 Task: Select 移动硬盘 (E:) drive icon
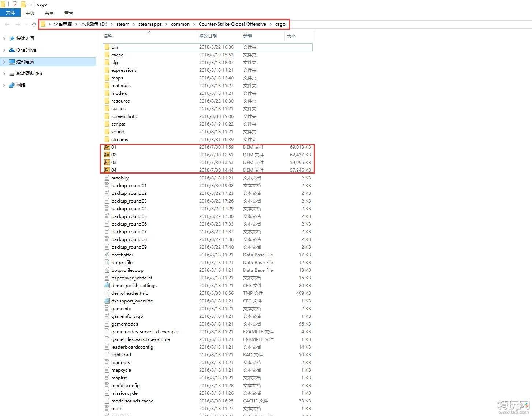pos(12,74)
